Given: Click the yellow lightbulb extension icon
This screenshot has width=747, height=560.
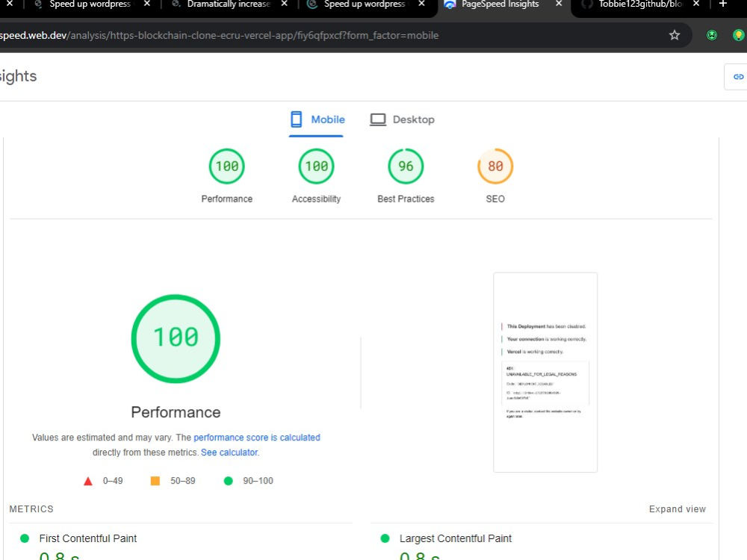Looking at the screenshot, I should (x=738, y=35).
